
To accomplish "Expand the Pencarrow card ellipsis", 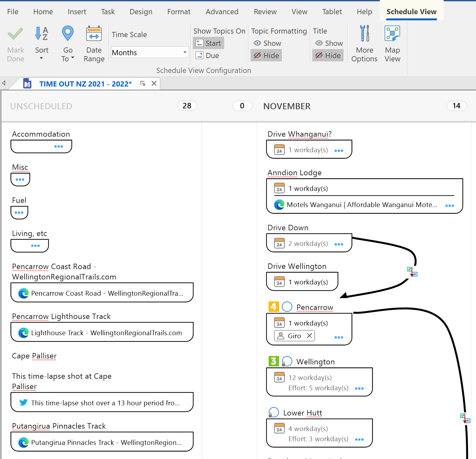I will tap(339, 337).
